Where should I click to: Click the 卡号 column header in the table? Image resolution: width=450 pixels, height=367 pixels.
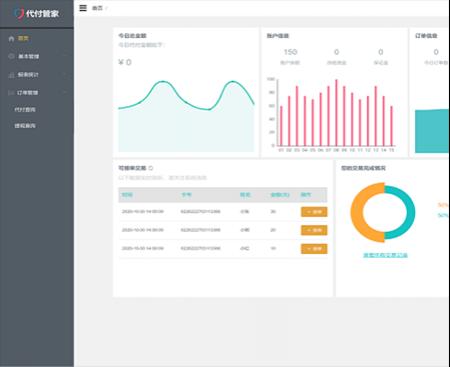tap(186, 195)
